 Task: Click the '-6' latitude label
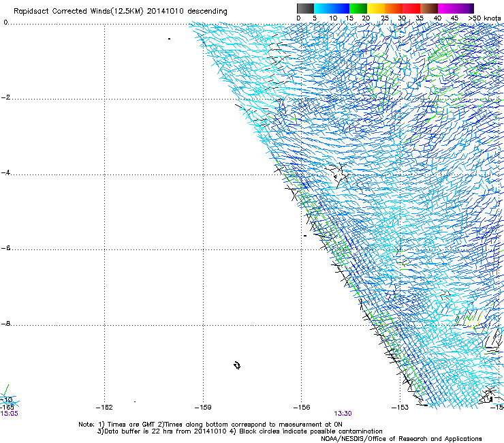pyautogui.click(x=5, y=247)
